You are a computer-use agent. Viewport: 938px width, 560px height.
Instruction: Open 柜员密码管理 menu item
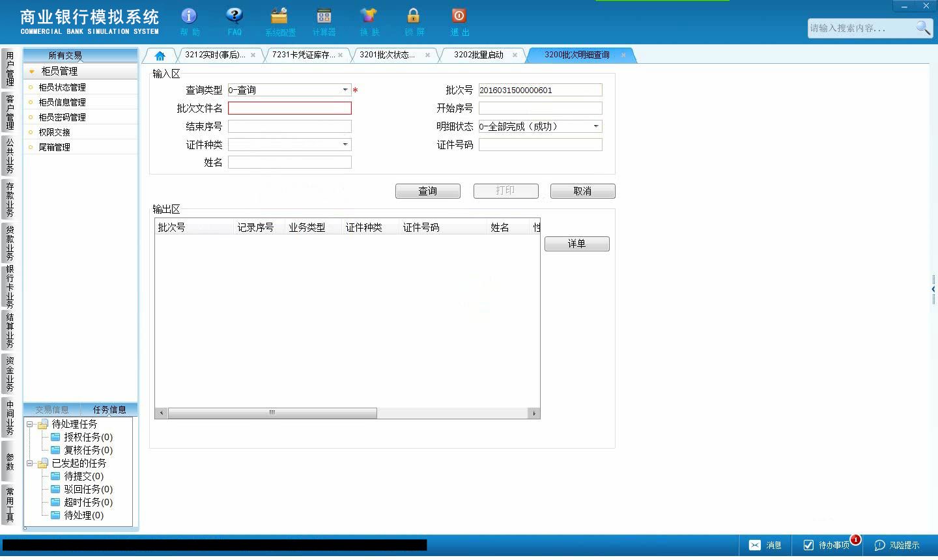click(81, 117)
